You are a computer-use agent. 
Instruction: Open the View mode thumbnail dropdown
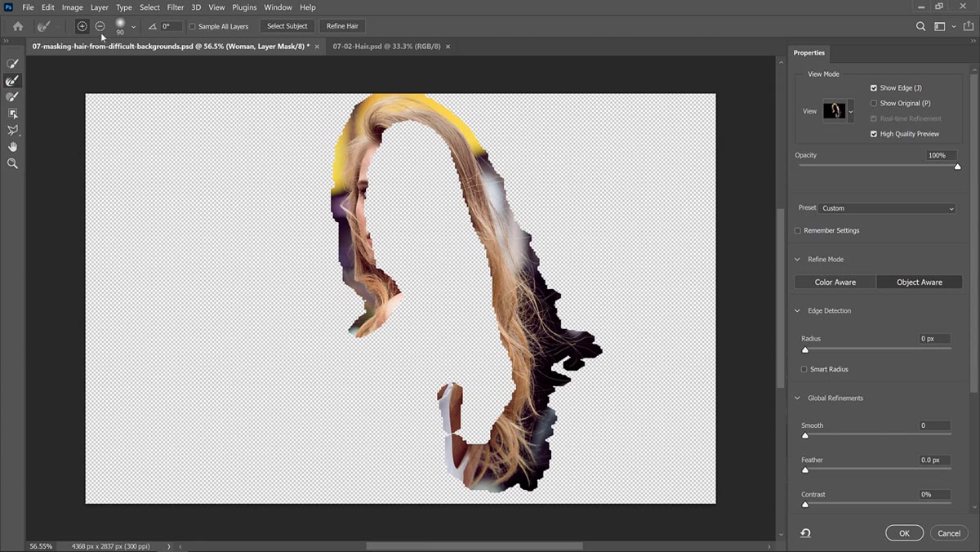pos(851,111)
